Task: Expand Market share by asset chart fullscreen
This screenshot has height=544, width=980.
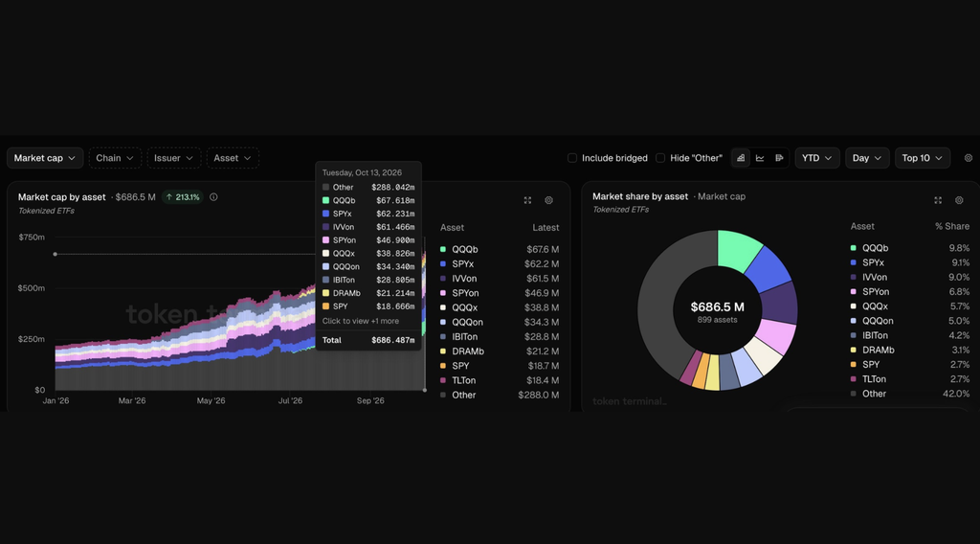Action: (938, 200)
